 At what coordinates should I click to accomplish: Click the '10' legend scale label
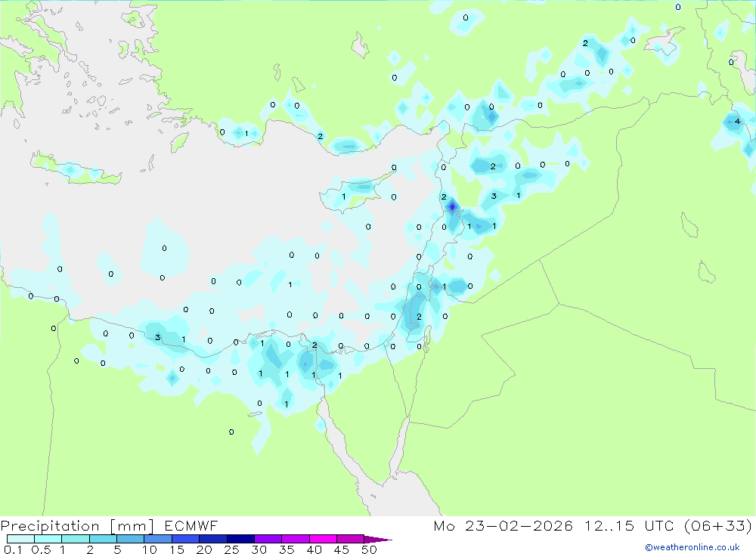click(150, 549)
